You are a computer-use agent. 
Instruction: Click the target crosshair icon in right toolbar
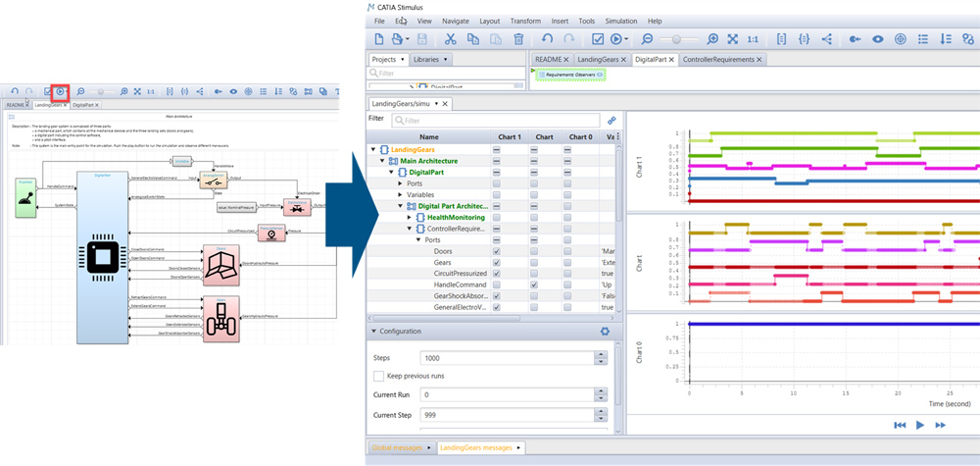coord(900,39)
